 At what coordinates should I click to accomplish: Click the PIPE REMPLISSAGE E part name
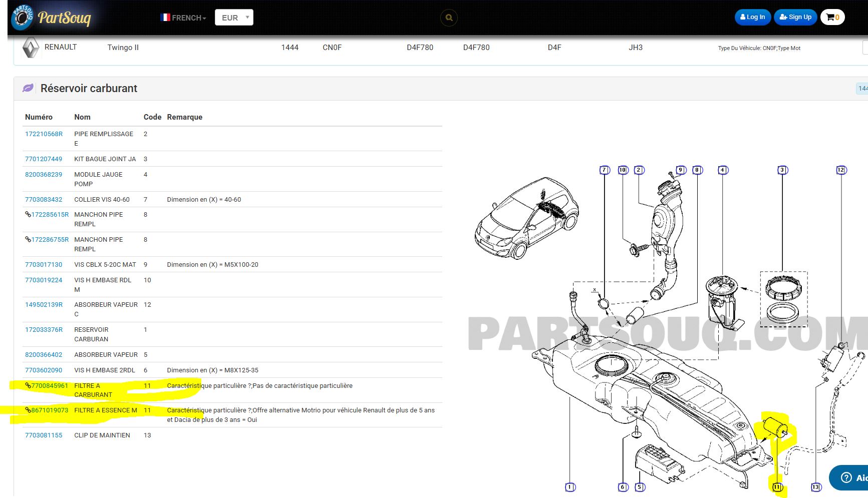(104, 139)
